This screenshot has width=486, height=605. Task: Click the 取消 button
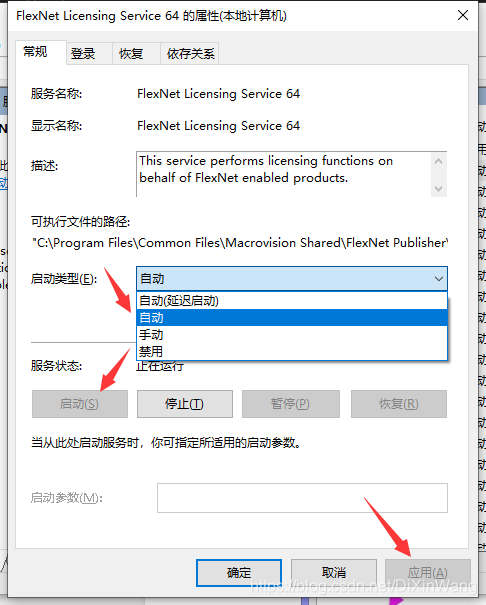(x=334, y=573)
